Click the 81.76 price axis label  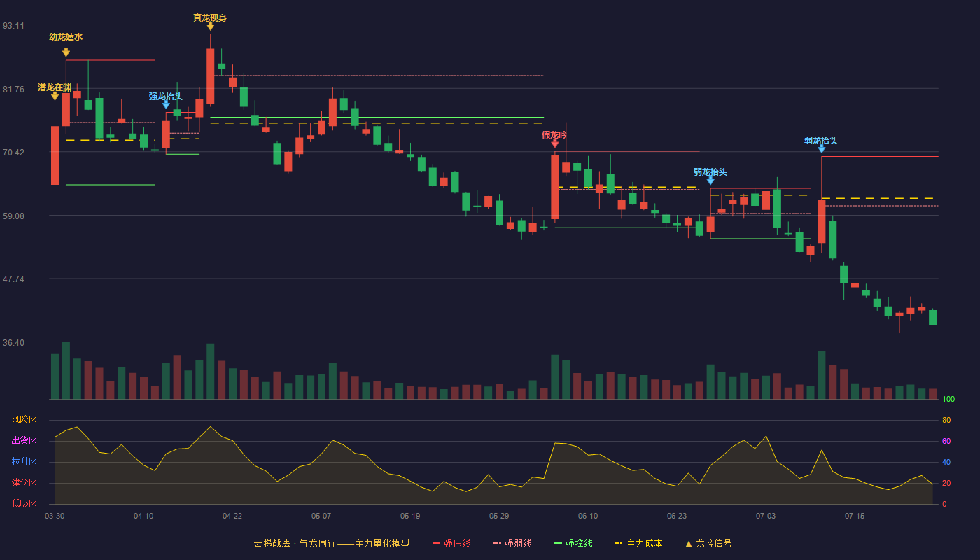pyautogui.click(x=13, y=89)
